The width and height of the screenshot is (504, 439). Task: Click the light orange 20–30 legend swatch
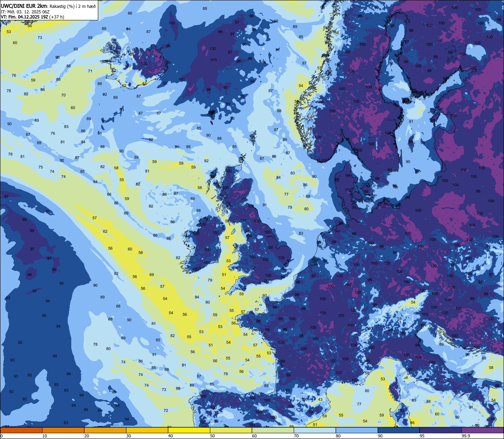tap(105, 430)
